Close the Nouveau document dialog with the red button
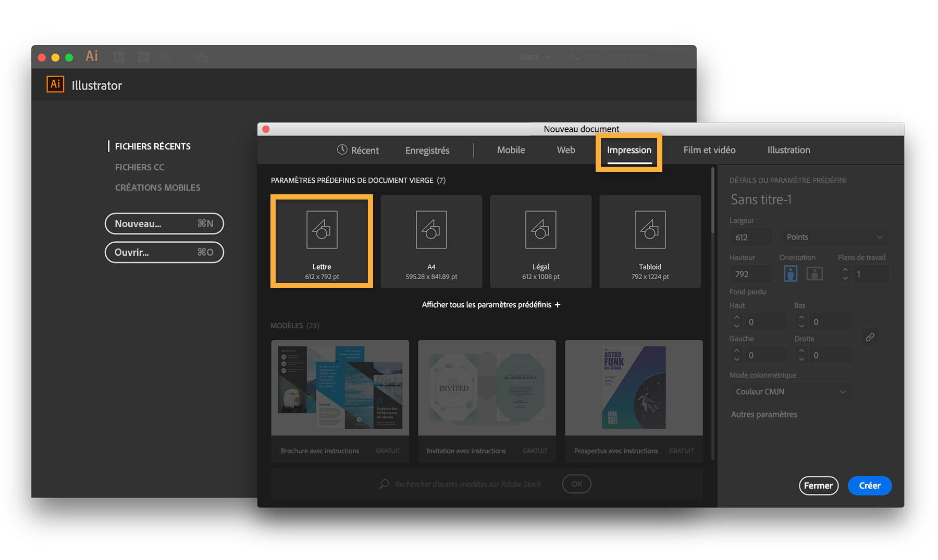The width and height of the screenshot is (938, 560). pyautogui.click(x=266, y=129)
